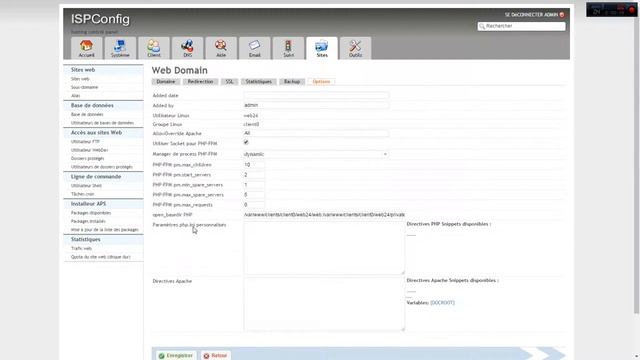Open Utilisateur WebDav in the sidebar
The height and width of the screenshot is (360, 640).
(x=89, y=150)
